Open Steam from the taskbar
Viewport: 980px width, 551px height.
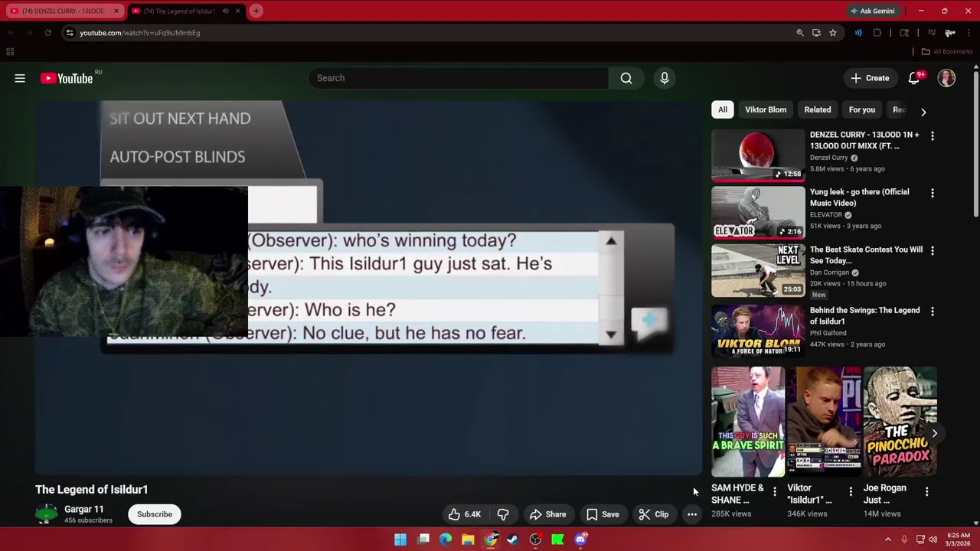[513, 540]
